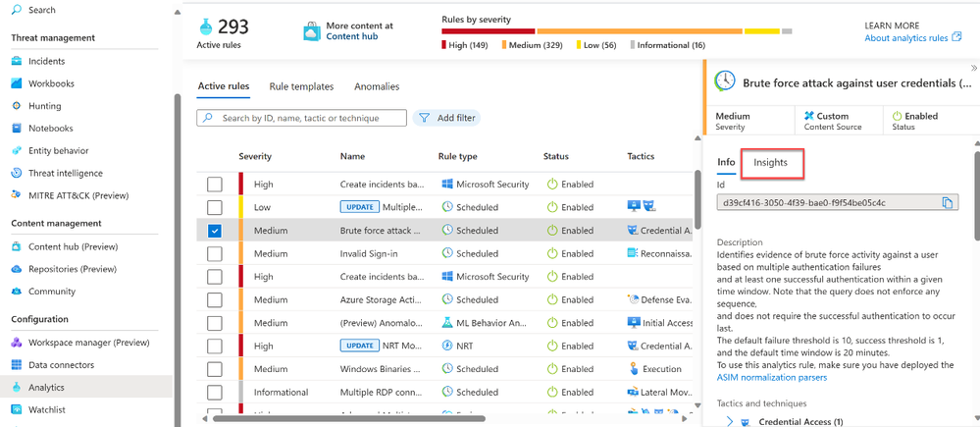
Task: Expand Credential Access (1) tactic
Action: [730, 421]
